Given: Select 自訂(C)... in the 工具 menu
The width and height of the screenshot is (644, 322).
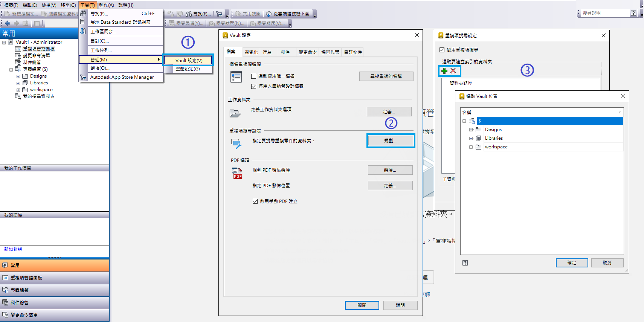Looking at the screenshot, I should click(x=121, y=41).
